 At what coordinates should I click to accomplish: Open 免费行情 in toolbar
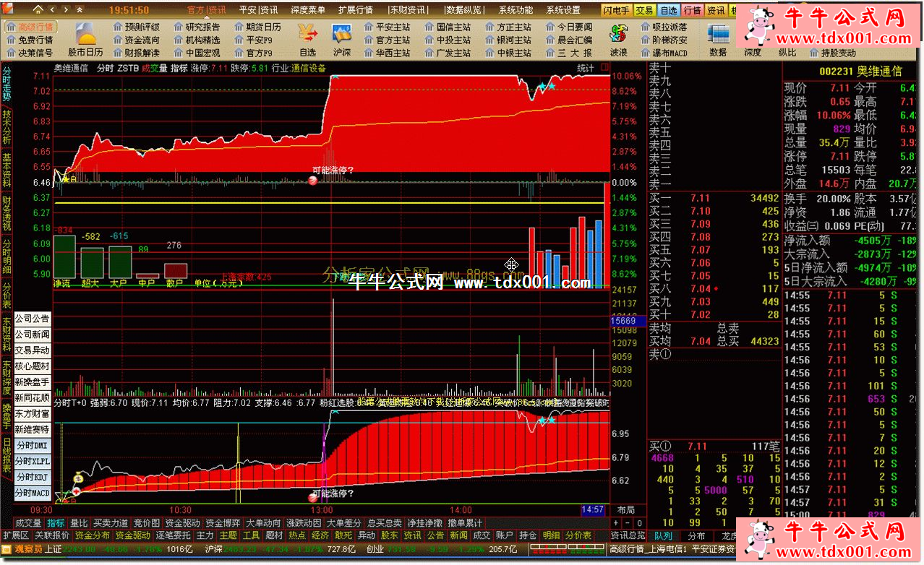click(x=30, y=40)
